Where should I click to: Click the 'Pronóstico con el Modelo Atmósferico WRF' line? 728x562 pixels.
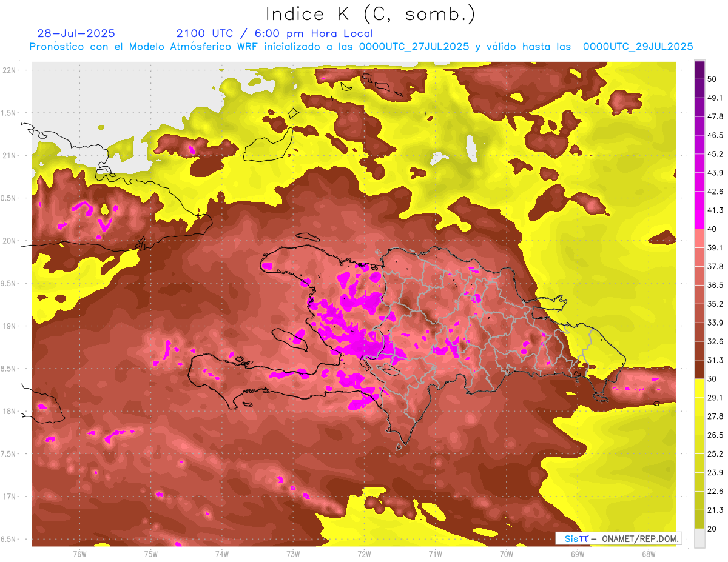click(x=361, y=47)
